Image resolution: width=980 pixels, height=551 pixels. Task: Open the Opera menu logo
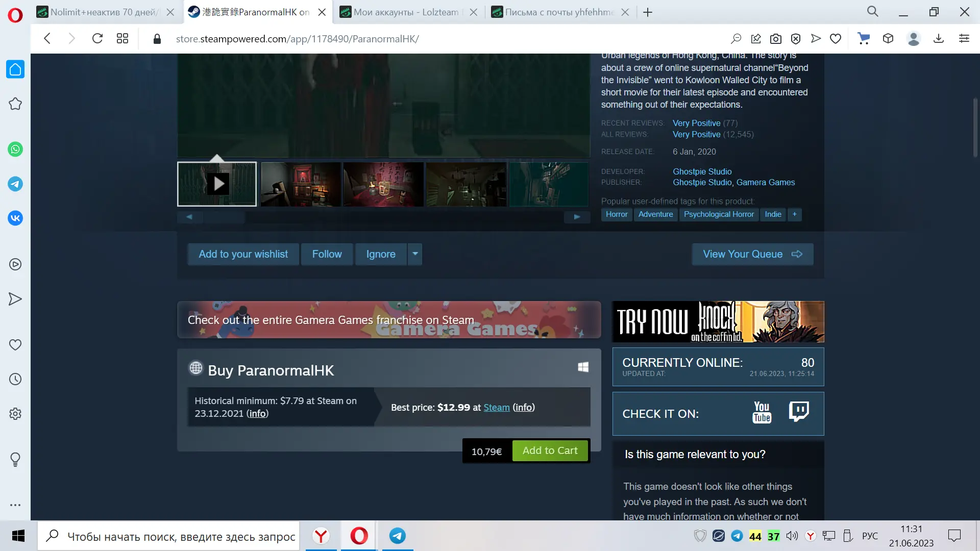pyautogui.click(x=15, y=15)
